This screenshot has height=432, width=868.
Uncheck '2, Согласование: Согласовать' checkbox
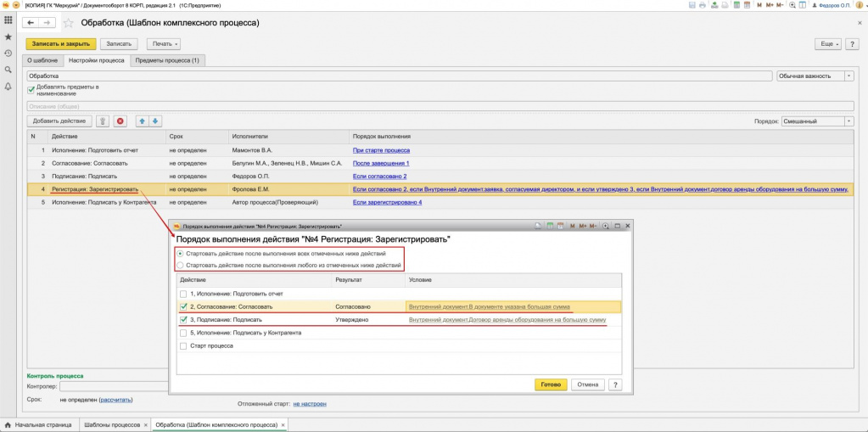185,306
